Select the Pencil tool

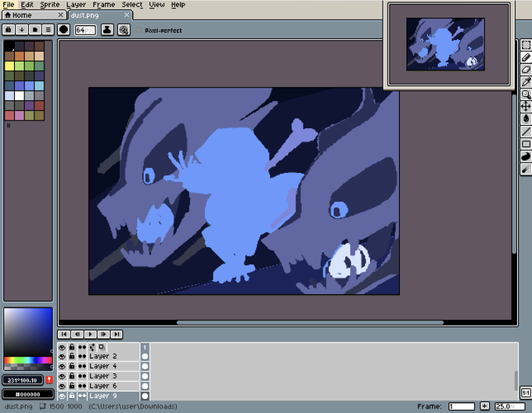(x=526, y=58)
